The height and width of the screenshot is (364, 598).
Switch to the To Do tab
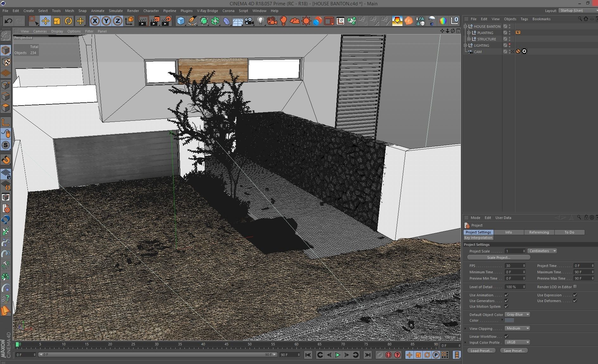pos(570,232)
